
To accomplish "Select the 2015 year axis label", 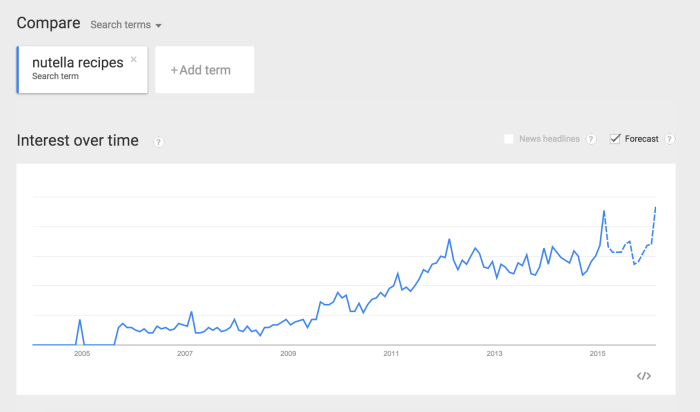I will [x=598, y=354].
